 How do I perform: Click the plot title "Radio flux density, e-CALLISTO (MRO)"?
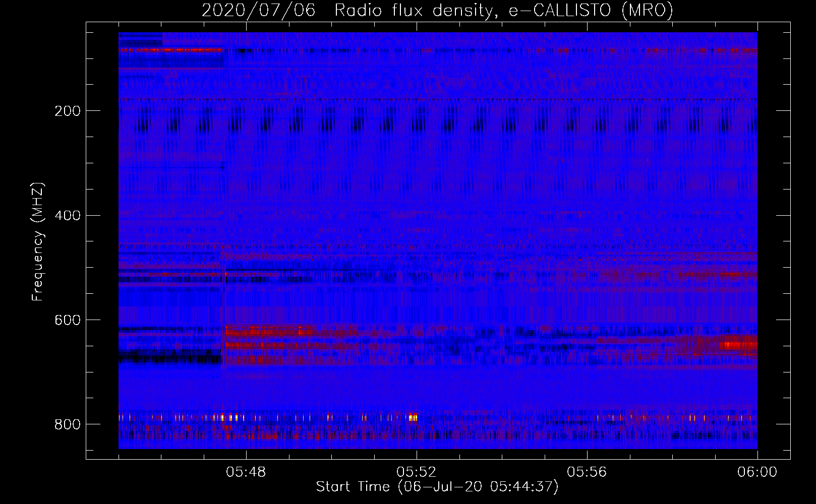504,10
